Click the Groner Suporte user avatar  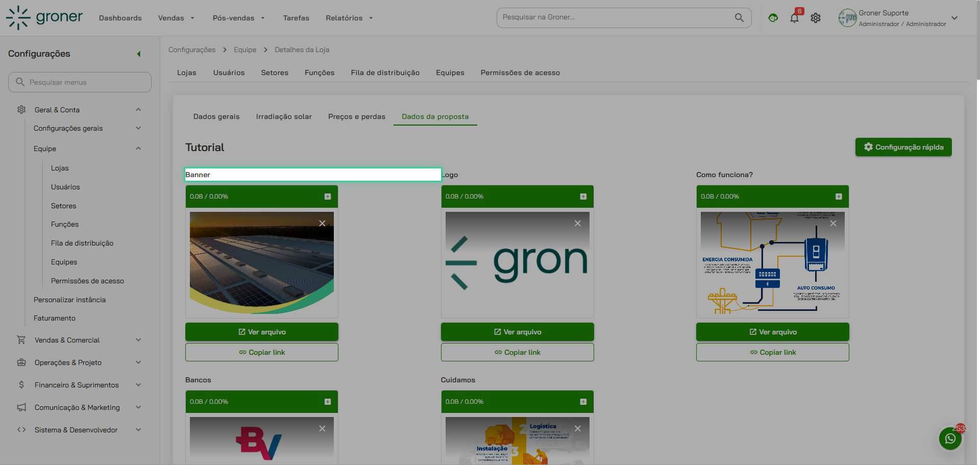pyautogui.click(x=847, y=18)
